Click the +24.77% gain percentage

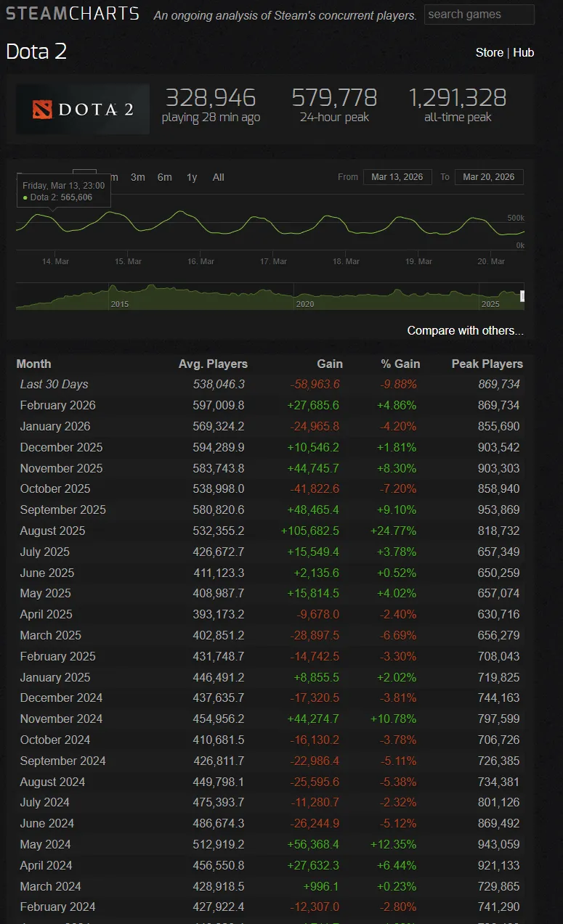(x=393, y=531)
